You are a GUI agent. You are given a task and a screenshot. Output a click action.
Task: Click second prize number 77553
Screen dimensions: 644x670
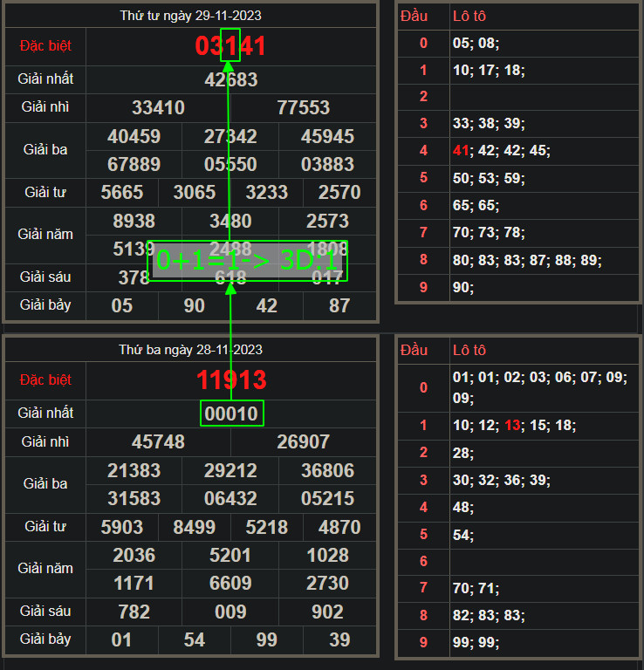click(303, 107)
